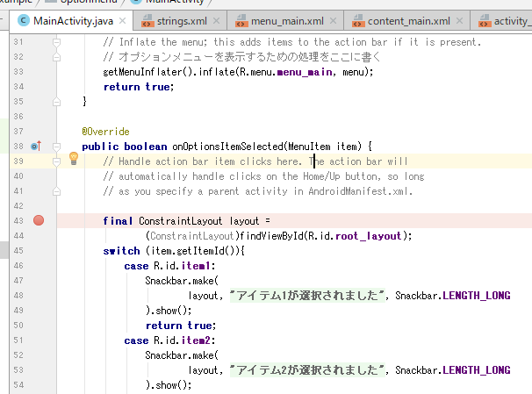The image size is (532, 394).
Task: Open the menu_main.xml tab
Action: [x=287, y=21]
